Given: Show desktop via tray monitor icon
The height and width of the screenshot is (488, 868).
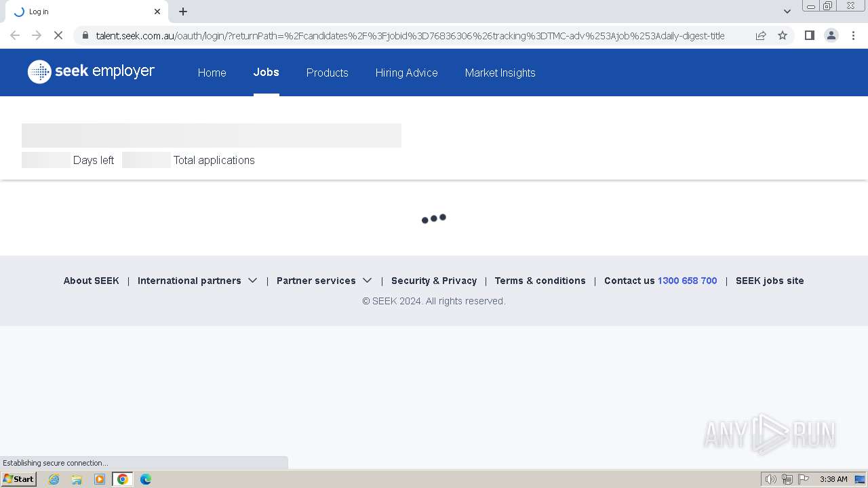Looking at the screenshot, I should click(x=860, y=479).
